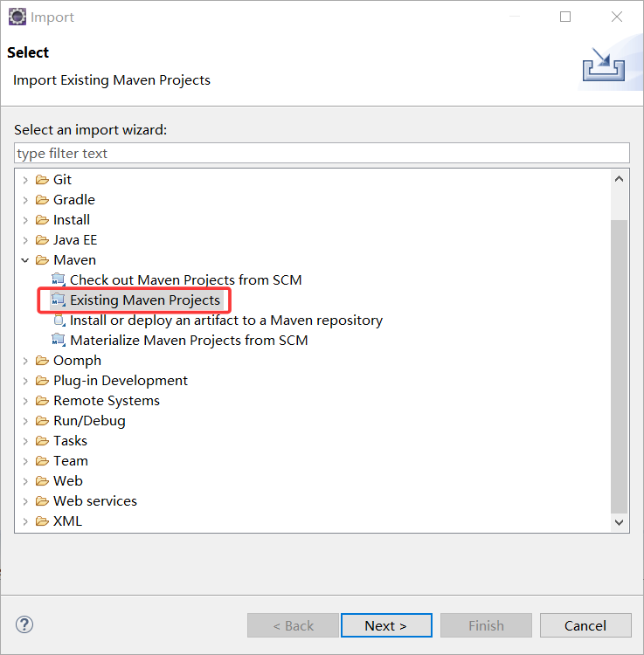The image size is (644, 655).
Task: Close the Import dialog window
Action: [x=617, y=17]
